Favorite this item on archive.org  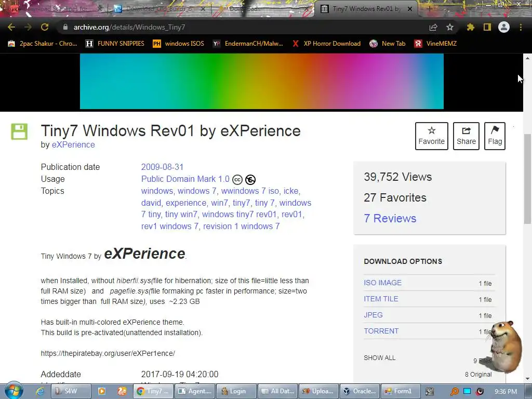432,136
